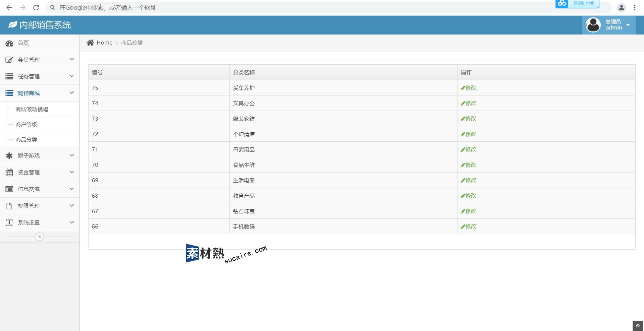Collapse sidebar using double-arrow circle icon

click(40, 237)
